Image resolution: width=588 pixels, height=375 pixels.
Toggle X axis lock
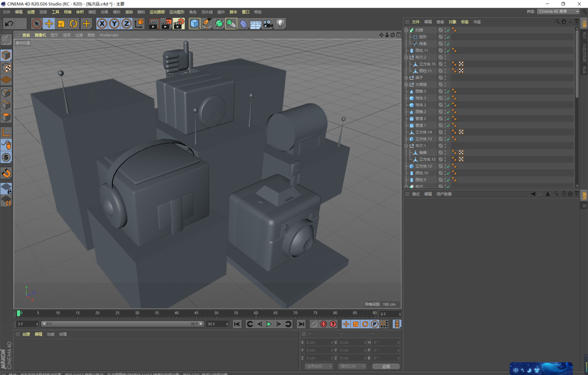click(x=102, y=24)
